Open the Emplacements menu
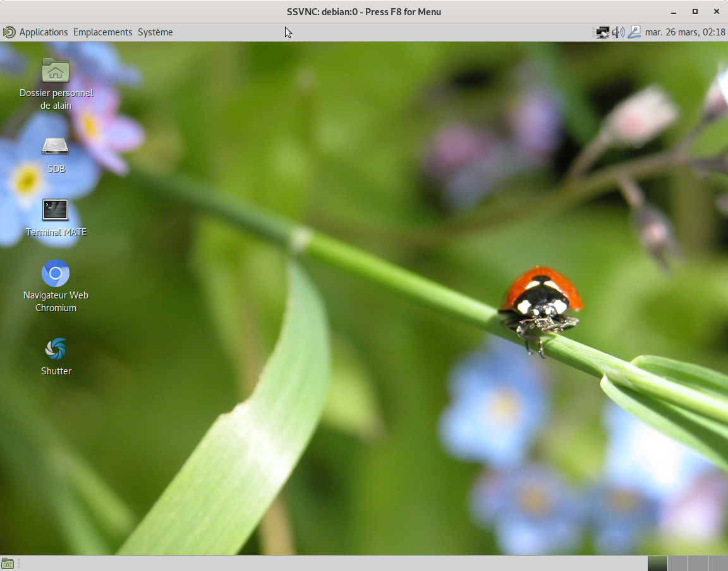 coord(103,32)
